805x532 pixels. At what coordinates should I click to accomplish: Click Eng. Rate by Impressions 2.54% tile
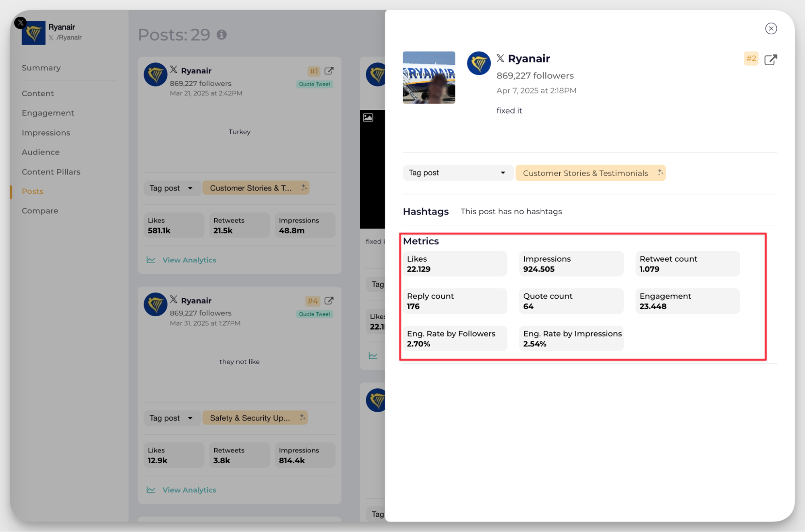tap(571, 338)
